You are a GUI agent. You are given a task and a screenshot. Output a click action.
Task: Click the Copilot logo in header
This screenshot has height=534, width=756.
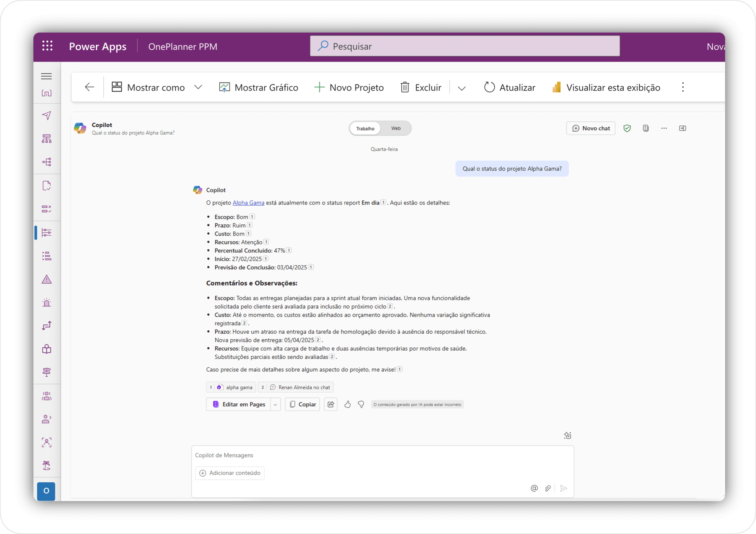(80, 128)
